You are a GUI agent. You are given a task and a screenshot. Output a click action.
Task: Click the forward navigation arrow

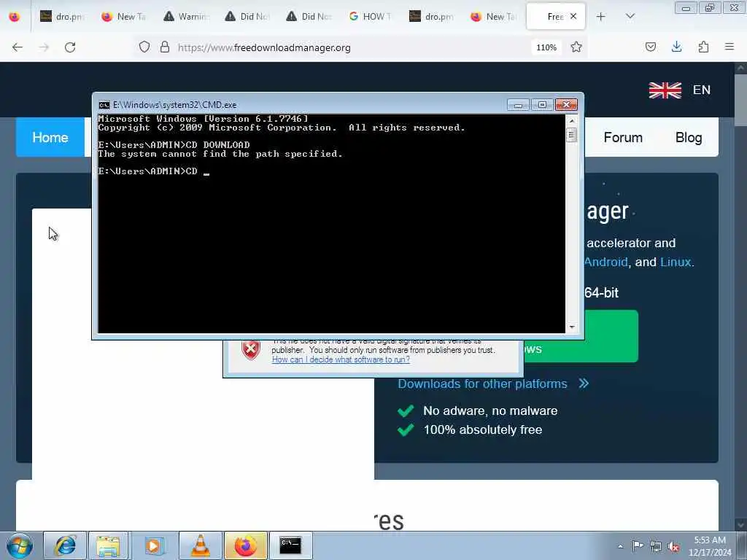pos(44,47)
